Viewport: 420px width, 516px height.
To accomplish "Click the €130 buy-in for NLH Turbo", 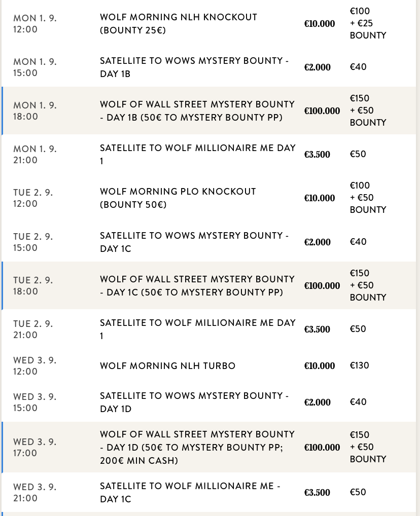I will [x=358, y=365].
